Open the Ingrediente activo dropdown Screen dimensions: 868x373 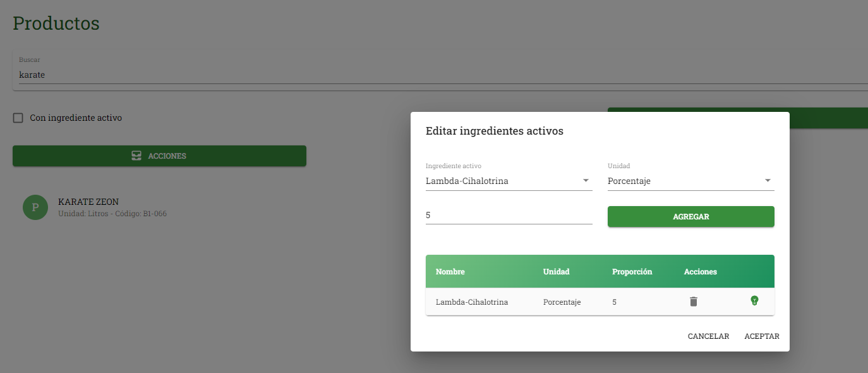coord(509,181)
